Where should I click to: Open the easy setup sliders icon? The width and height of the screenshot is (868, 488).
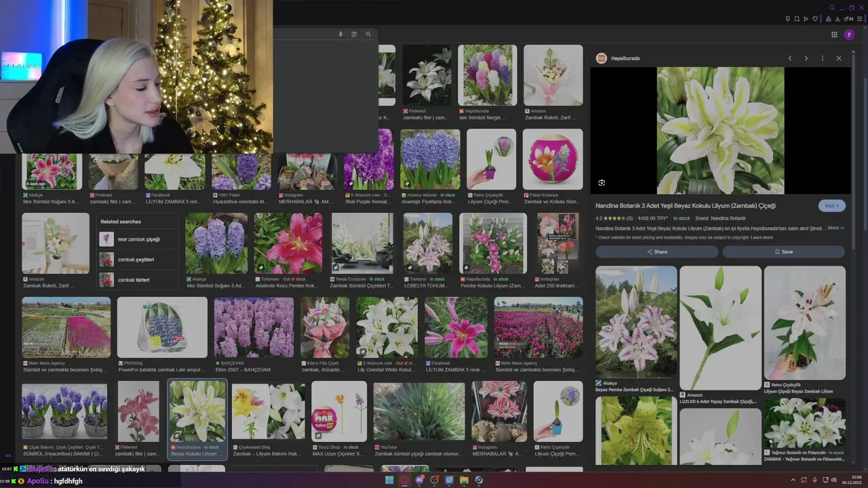click(x=860, y=19)
